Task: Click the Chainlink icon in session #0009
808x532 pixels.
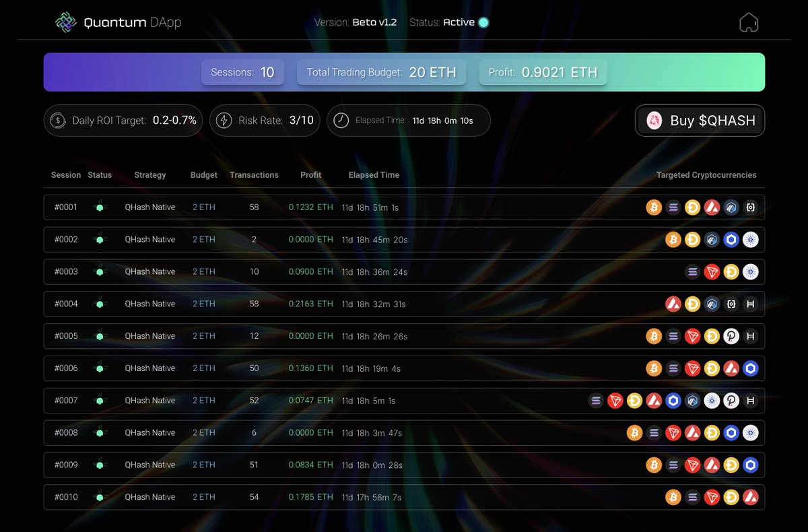Action: tap(751, 465)
